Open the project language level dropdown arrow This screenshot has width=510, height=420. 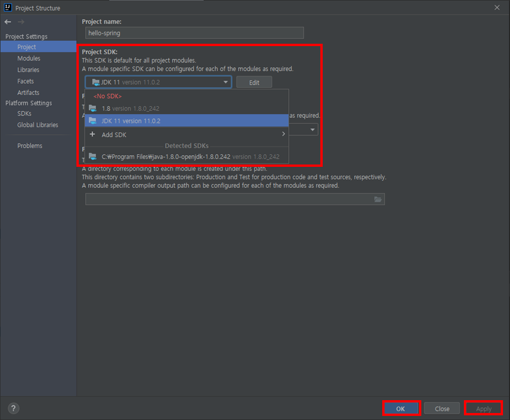point(312,129)
